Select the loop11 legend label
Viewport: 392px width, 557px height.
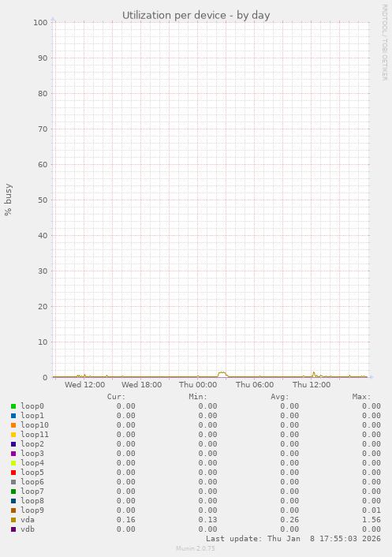point(35,435)
